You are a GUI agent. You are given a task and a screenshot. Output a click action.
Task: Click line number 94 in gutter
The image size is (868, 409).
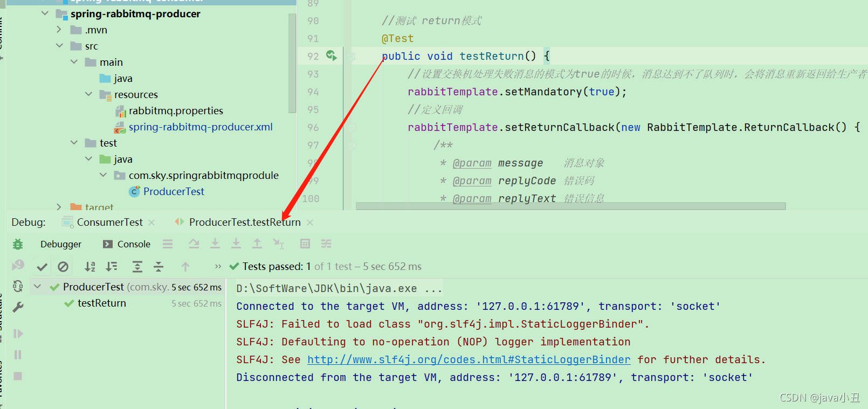click(x=313, y=92)
